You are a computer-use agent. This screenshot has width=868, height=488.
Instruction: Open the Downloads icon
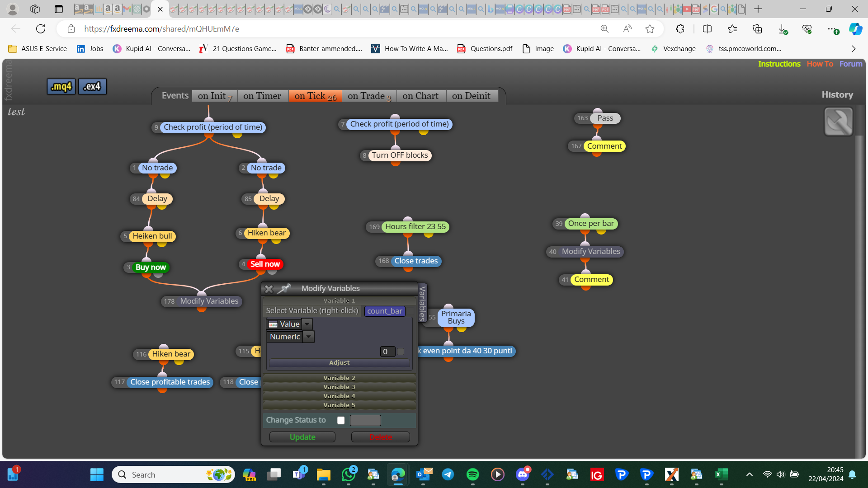click(783, 29)
